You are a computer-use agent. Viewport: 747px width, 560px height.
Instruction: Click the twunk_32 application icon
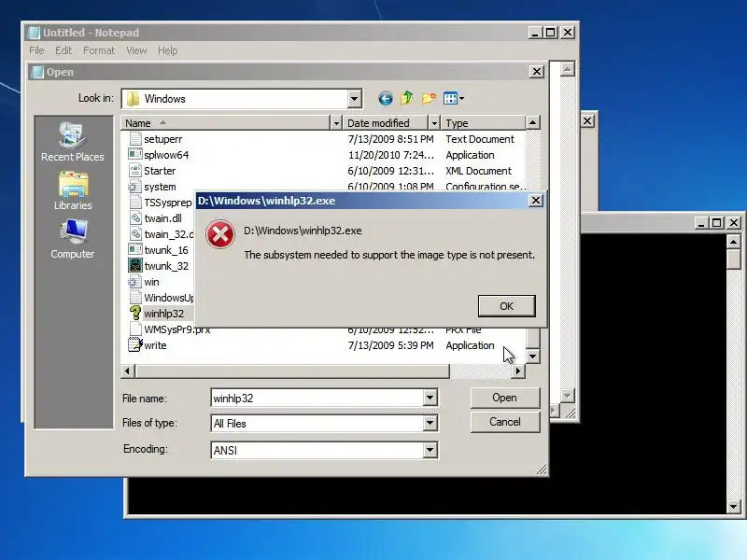coord(135,265)
